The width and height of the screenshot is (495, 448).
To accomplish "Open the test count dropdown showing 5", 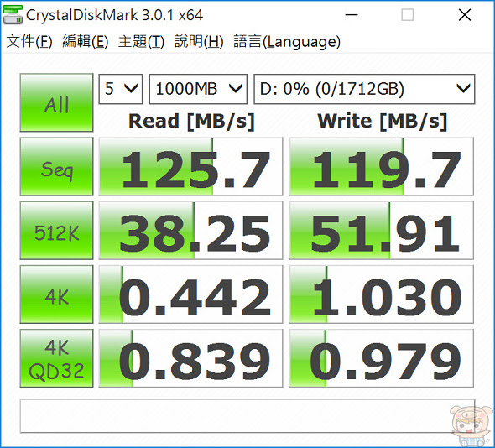I will 121,89.
